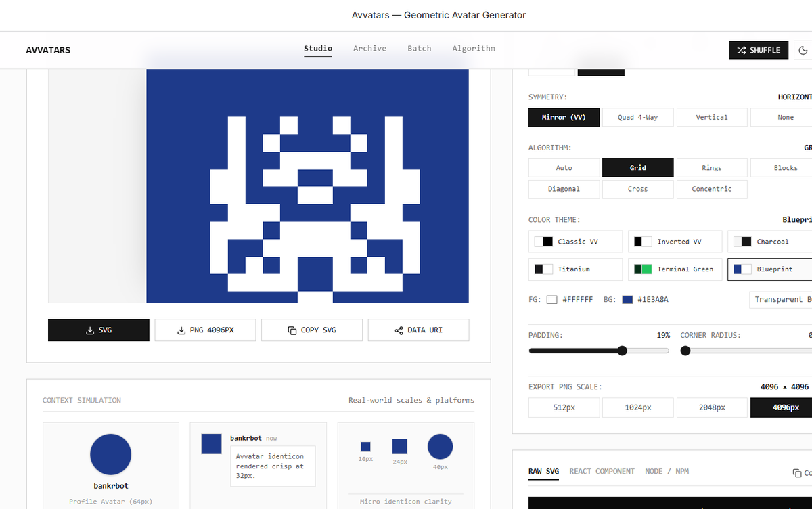
Task: Switch to the Cross algorithm
Action: (638, 189)
